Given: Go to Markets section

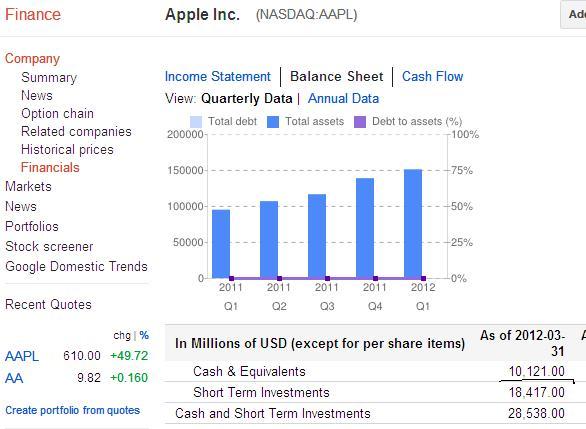Looking at the screenshot, I should tap(28, 186).
